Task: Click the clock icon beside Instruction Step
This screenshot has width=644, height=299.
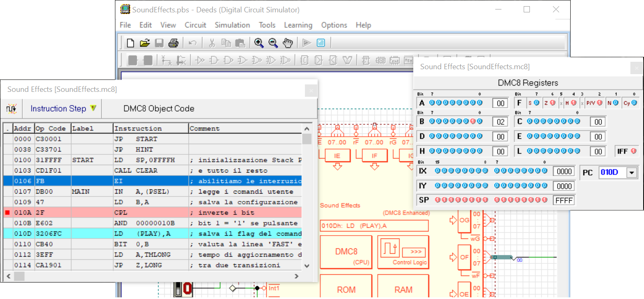Action: pos(11,109)
